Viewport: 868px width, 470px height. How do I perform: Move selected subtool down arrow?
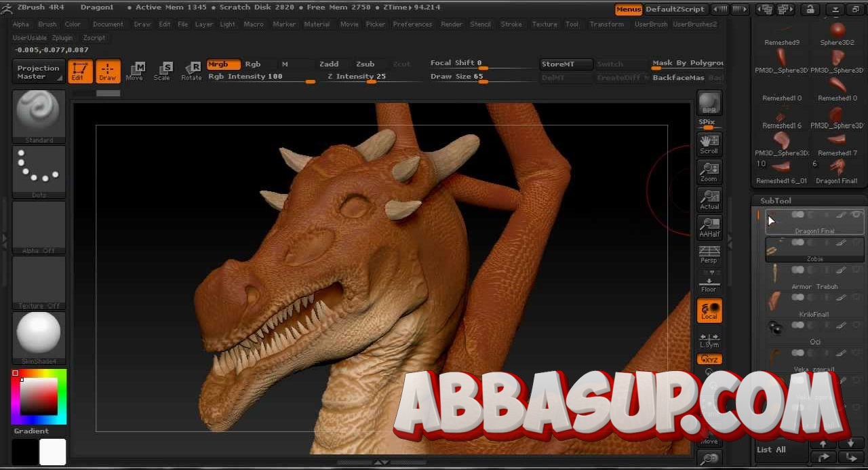(850, 444)
